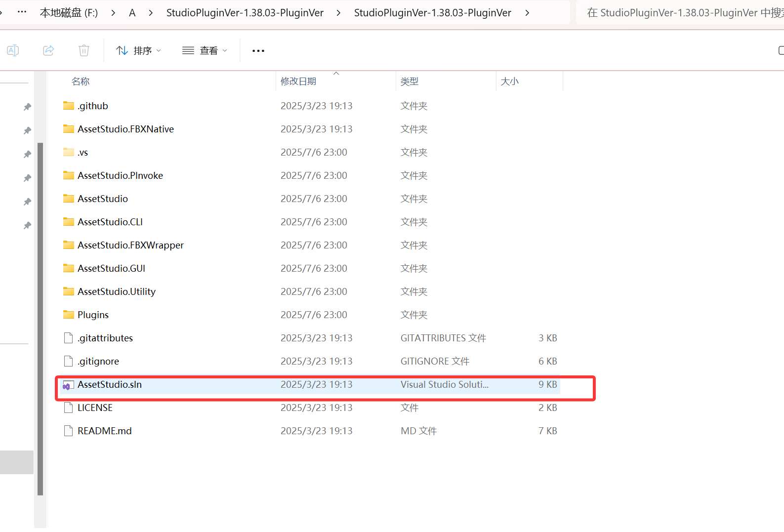Click file name AssetStudio.FBXWrapper

tap(131, 245)
